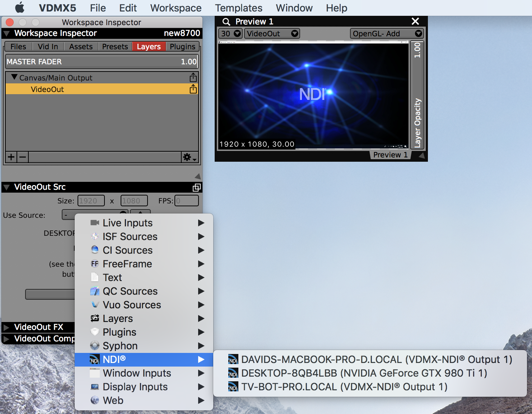The height and width of the screenshot is (414, 532).
Task: Expand the VideoOut Comp section
Action: point(6,339)
